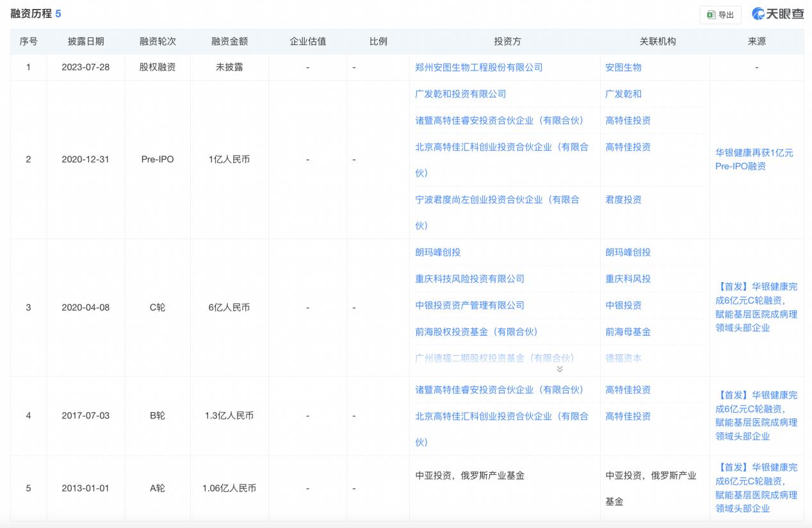The height and width of the screenshot is (528, 812).
Task: Open 朗玛峰创投 in the 投资方 column
Action: [x=437, y=252]
